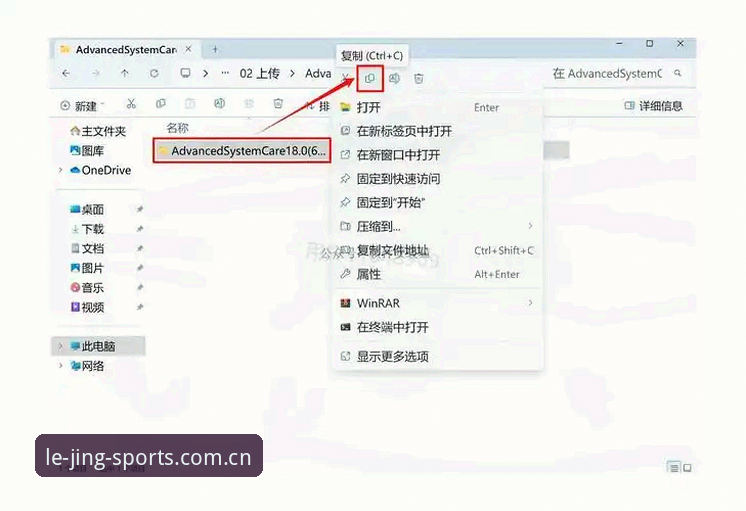The height and width of the screenshot is (511, 746).
Task: Choose 打开 from the context menu
Action: pos(437,108)
